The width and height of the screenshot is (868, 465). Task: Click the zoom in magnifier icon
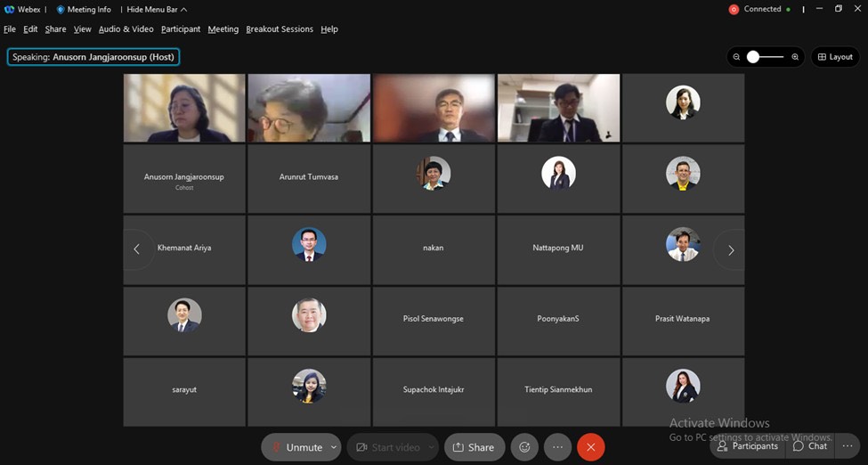pyautogui.click(x=795, y=57)
